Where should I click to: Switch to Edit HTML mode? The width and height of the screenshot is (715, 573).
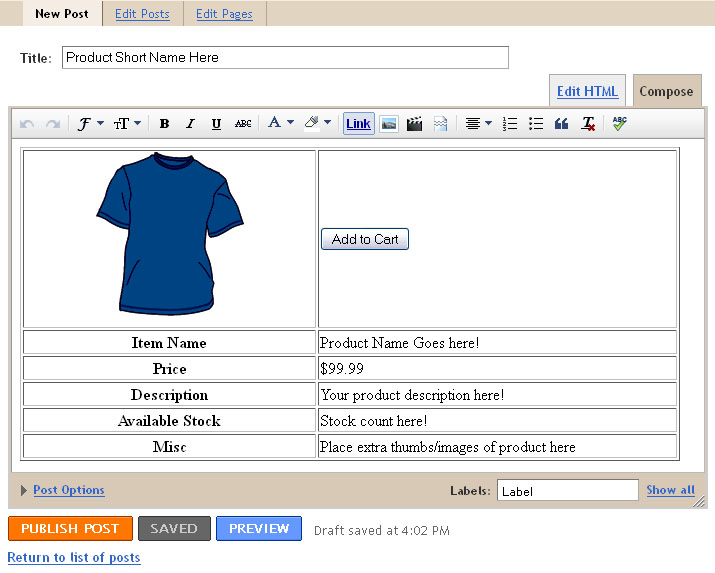[587, 91]
